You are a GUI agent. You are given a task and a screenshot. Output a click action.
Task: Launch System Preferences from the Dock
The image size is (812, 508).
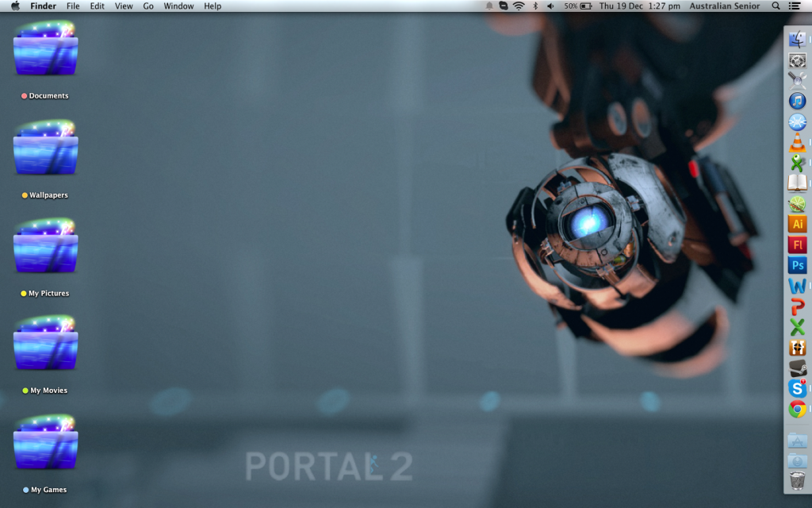pos(797,60)
